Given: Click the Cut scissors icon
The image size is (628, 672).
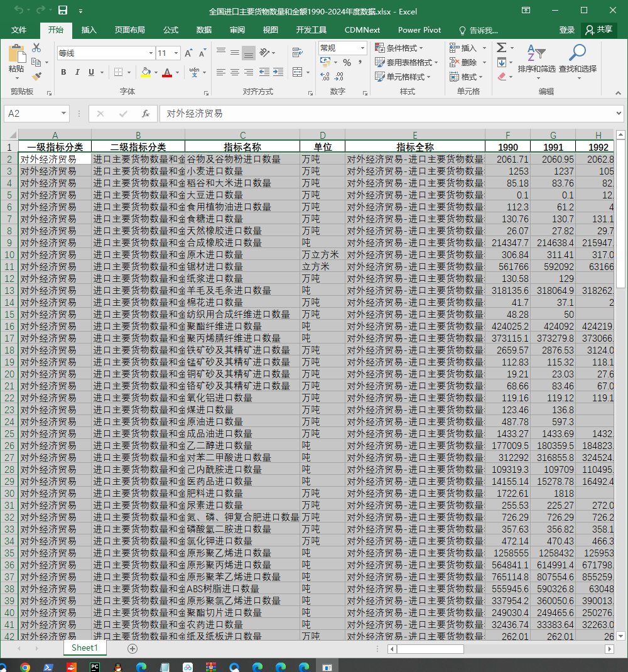Looking at the screenshot, I should click(37, 48).
